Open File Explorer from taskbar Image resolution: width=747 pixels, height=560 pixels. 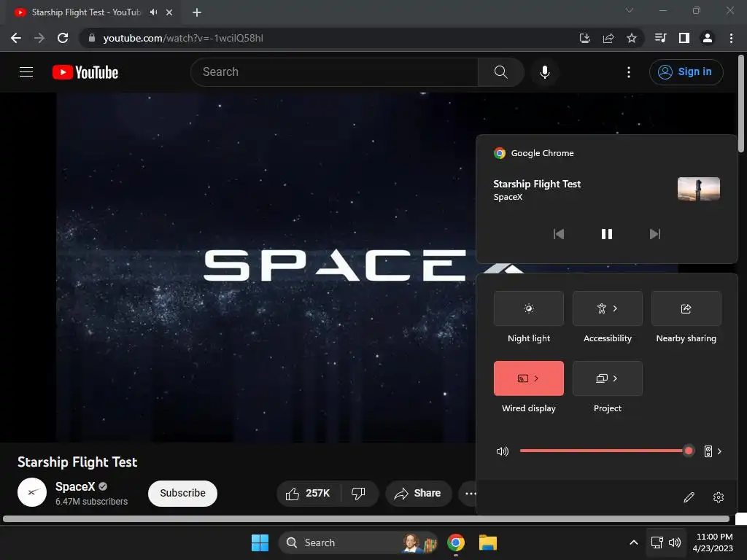[488, 542]
